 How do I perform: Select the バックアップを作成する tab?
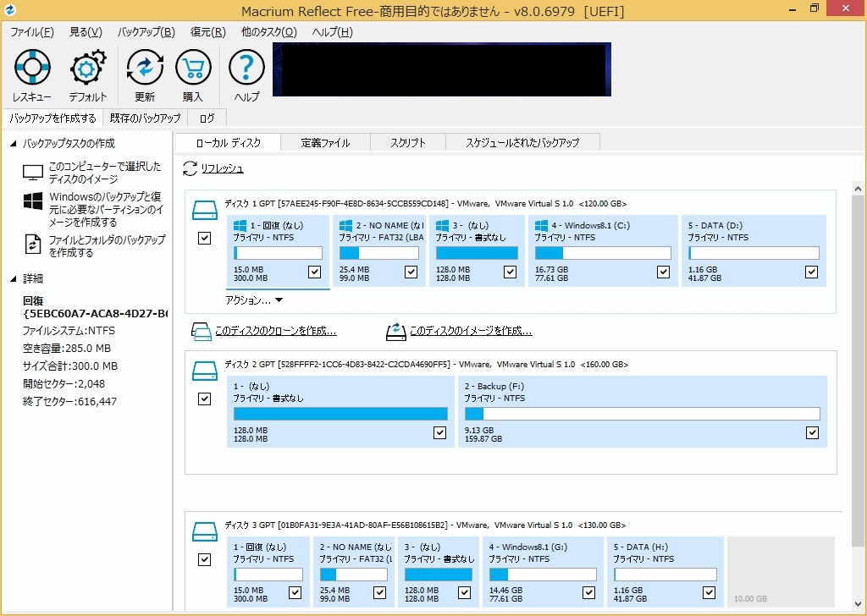[52, 118]
